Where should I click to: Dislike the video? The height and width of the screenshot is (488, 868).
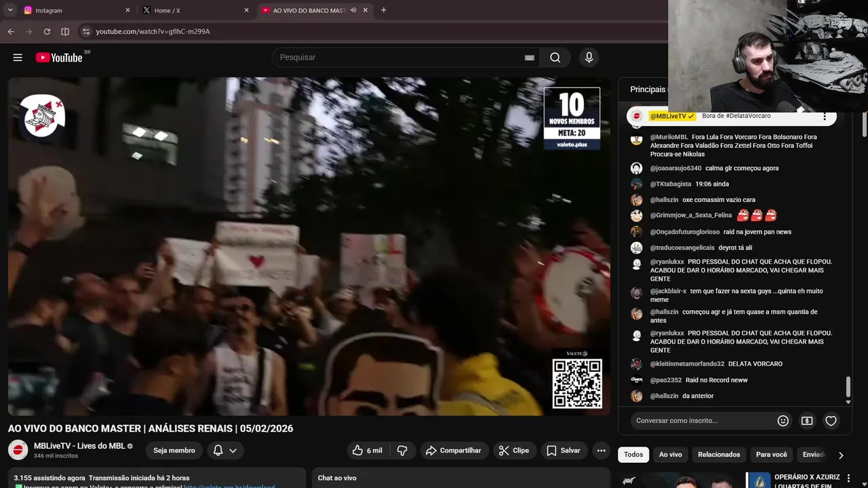[402, 451]
